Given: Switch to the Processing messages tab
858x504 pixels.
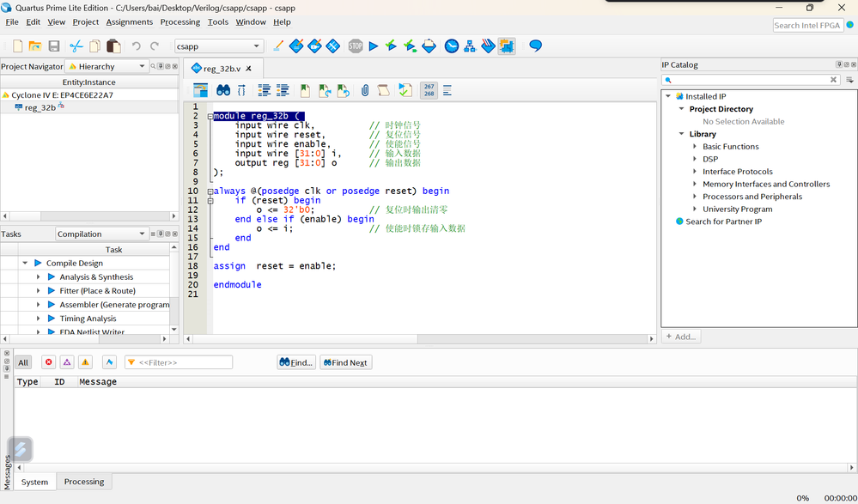Looking at the screenshot, I should 84,482.
